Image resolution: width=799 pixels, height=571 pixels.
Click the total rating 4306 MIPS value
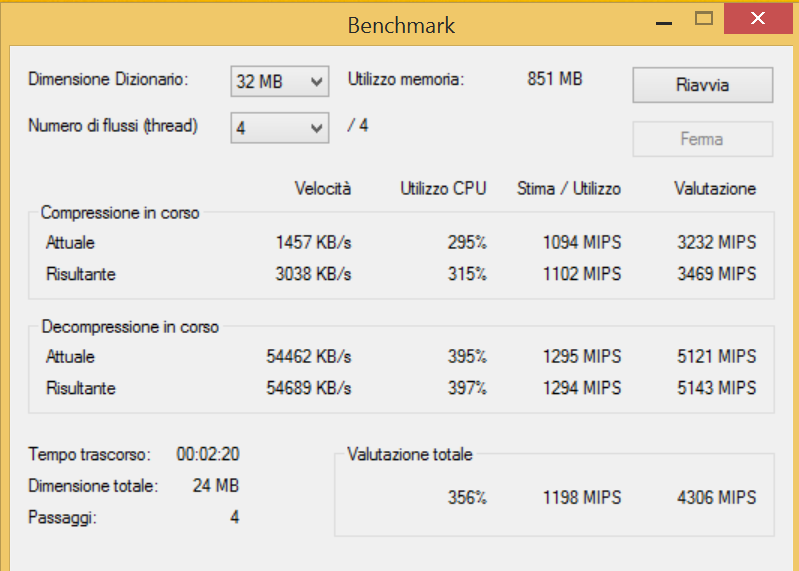(x=716, y=497)
